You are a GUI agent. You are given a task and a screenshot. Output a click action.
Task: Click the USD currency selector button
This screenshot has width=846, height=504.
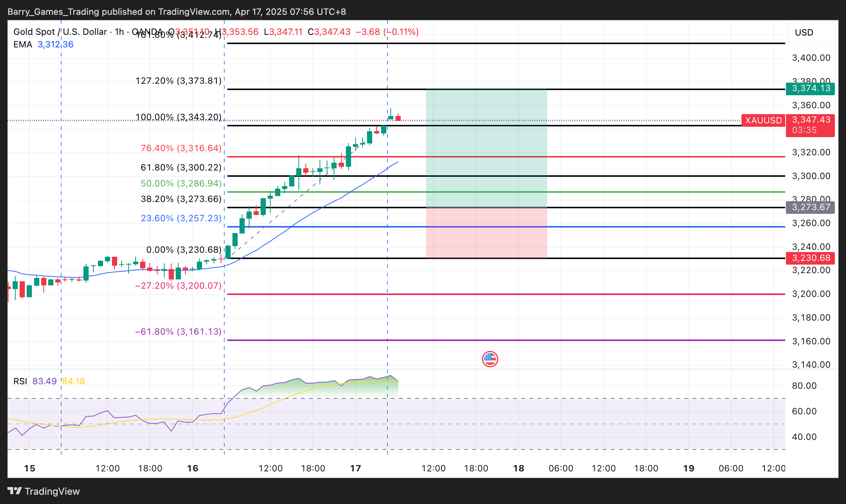pyautogui.click(x=812, y=33)
